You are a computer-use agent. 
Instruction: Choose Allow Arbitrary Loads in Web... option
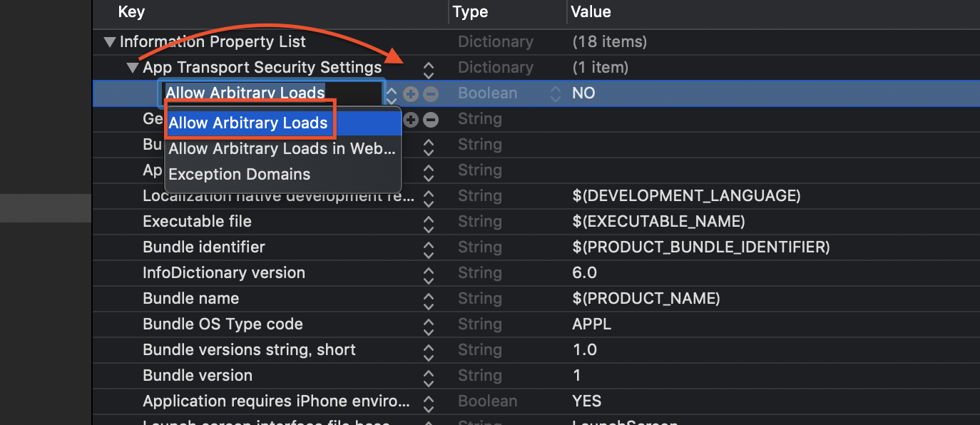pyautogui.click(x=282, y=148)
